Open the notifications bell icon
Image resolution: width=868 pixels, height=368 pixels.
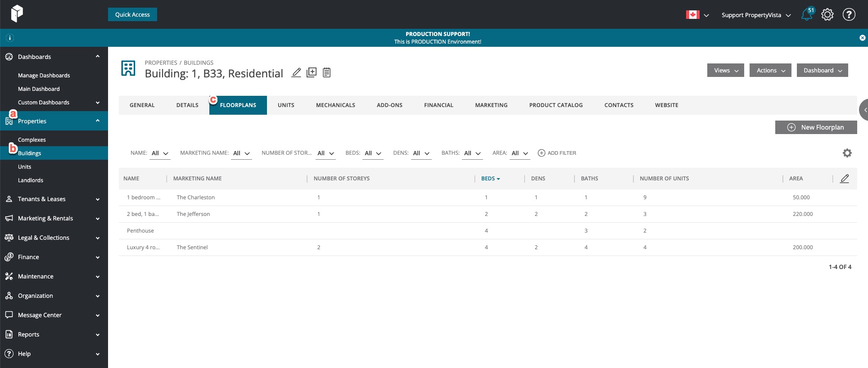807,15
